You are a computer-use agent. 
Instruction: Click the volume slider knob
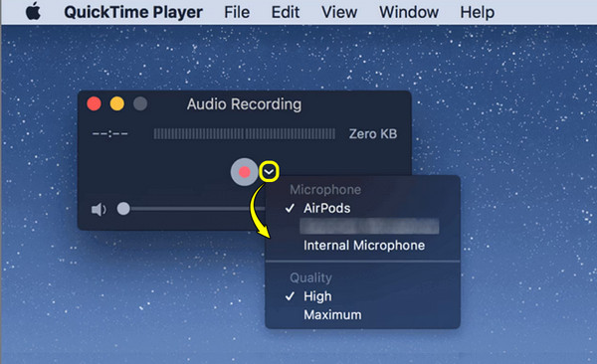123,209
